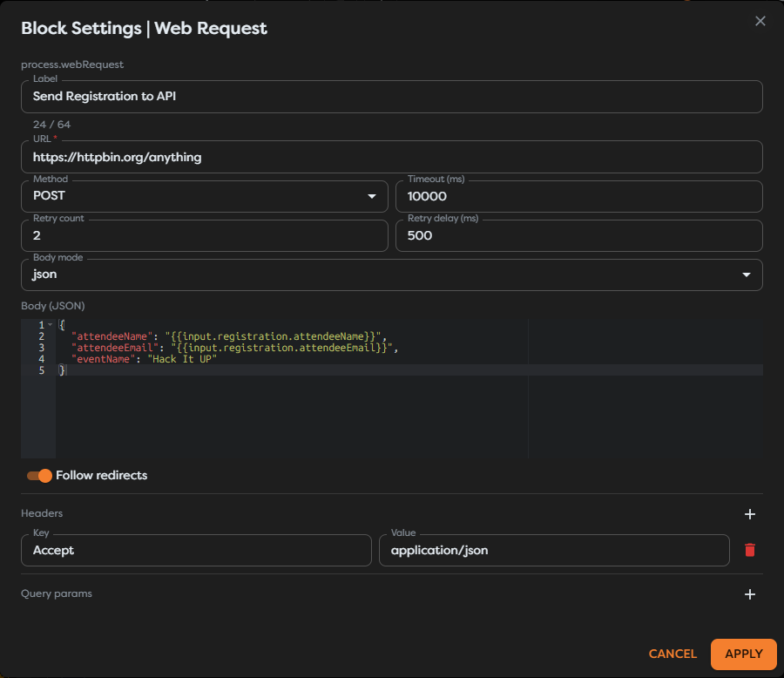This screenshot has width=784, height=678.
Task: Click the Block Settings | Web Request title
Action: pos(144,29)
